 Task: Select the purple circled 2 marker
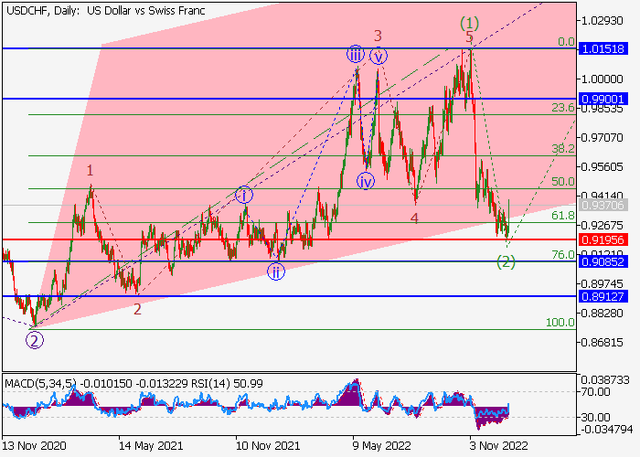click(35, 339)
